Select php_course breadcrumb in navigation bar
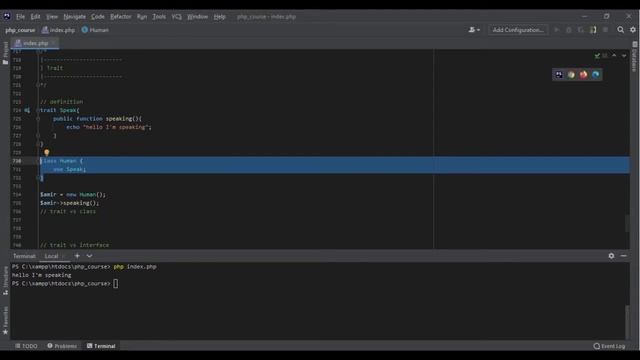Screen dimensions: 640x360 point(20,30)
